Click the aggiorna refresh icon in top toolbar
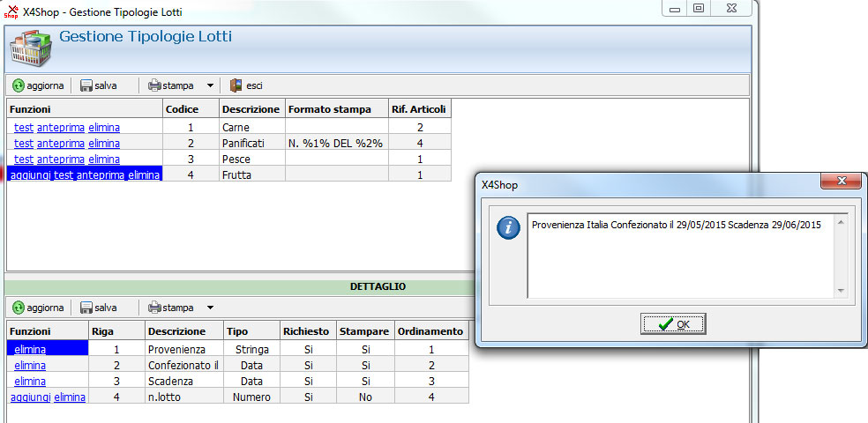The height and width of the screenshot is (423, 868). [x=19, y=85]
